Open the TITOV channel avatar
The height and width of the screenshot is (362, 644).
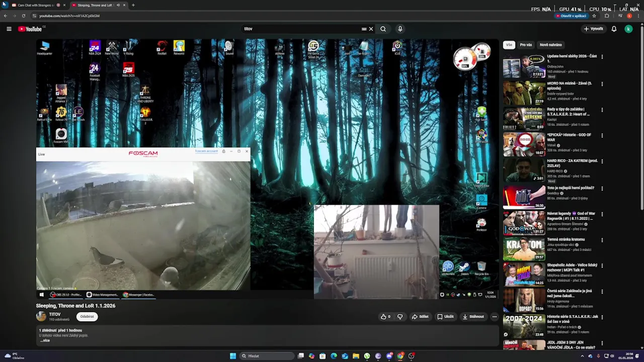coord(41,316)
